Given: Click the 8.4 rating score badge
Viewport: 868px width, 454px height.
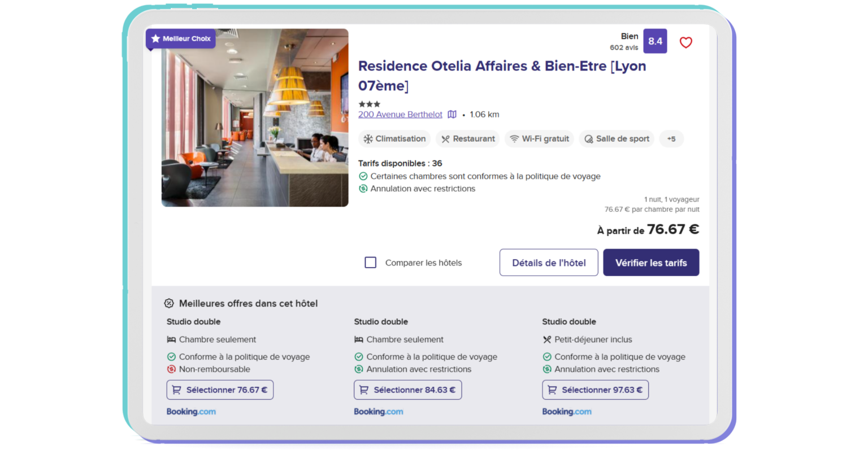Looking at the screenshot, I should tap(655, 41).
